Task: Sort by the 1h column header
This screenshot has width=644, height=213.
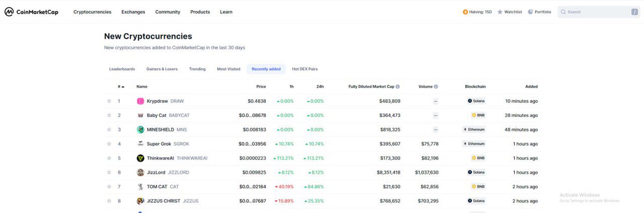Action: coord(291,86)
